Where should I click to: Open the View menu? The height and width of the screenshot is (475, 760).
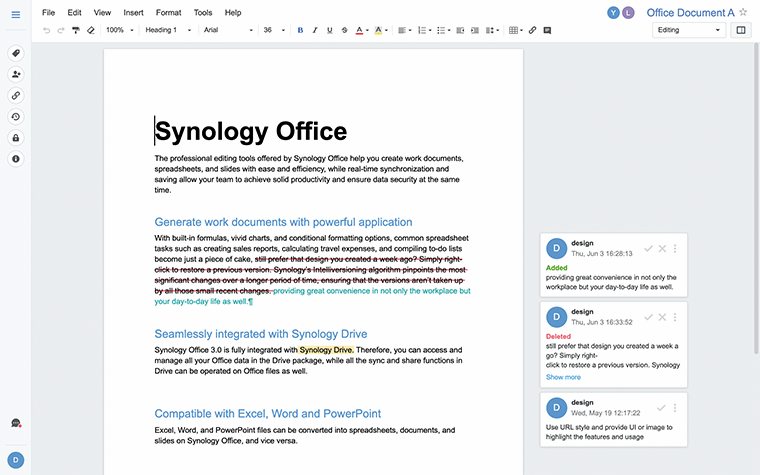(102, 13)
